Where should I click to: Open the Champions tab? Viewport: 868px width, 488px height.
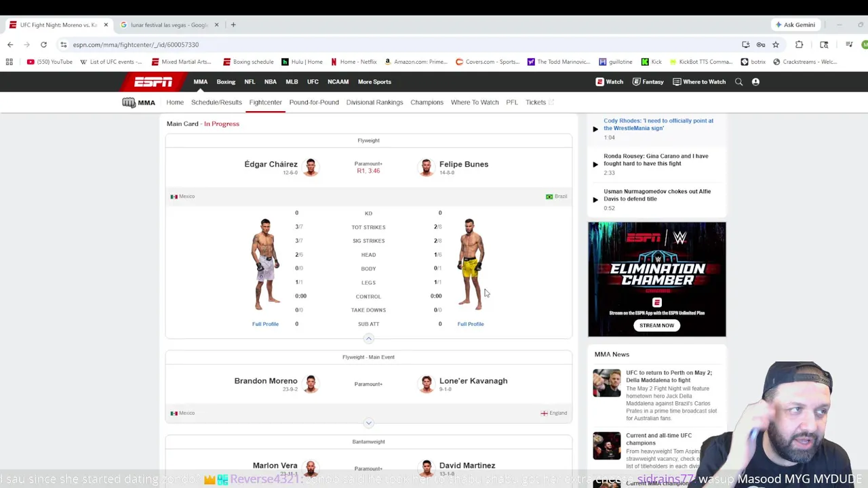pos(427,102)
